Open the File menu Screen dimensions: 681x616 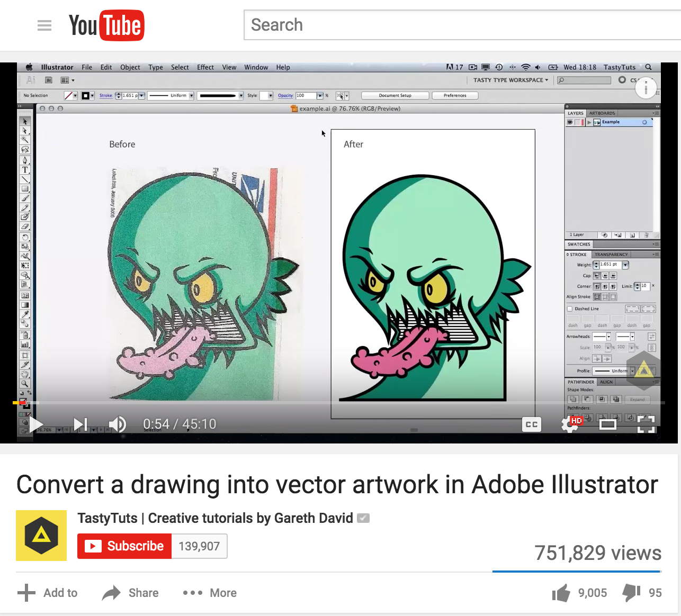tap(87, 67)
